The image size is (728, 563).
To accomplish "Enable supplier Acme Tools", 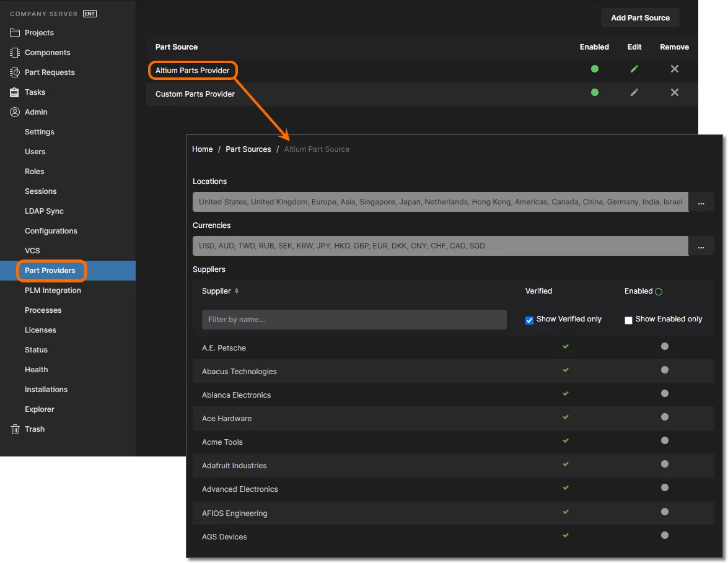I will coord(664,440).
